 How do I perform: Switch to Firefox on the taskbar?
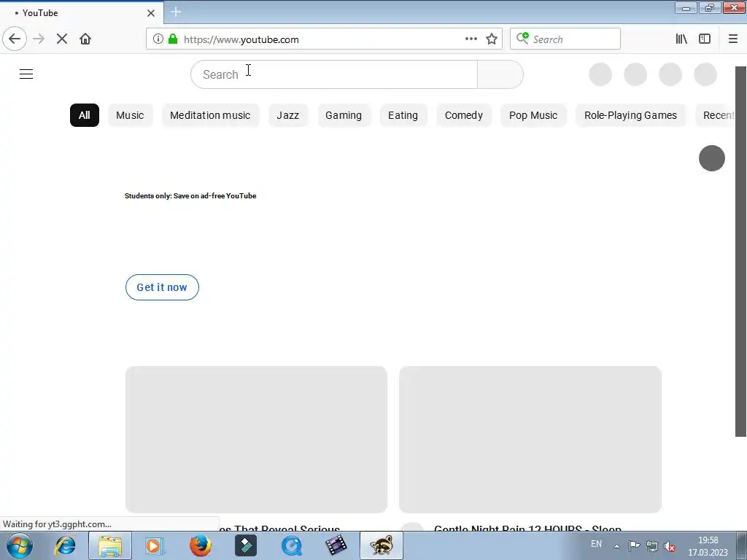(200, 545)
